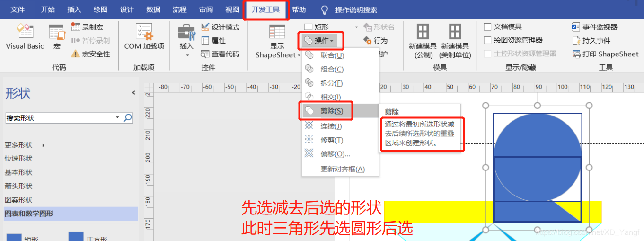The image size is (644, 241).
Task: Open the 插入 controls dropdown arrow
Action: 186,55
